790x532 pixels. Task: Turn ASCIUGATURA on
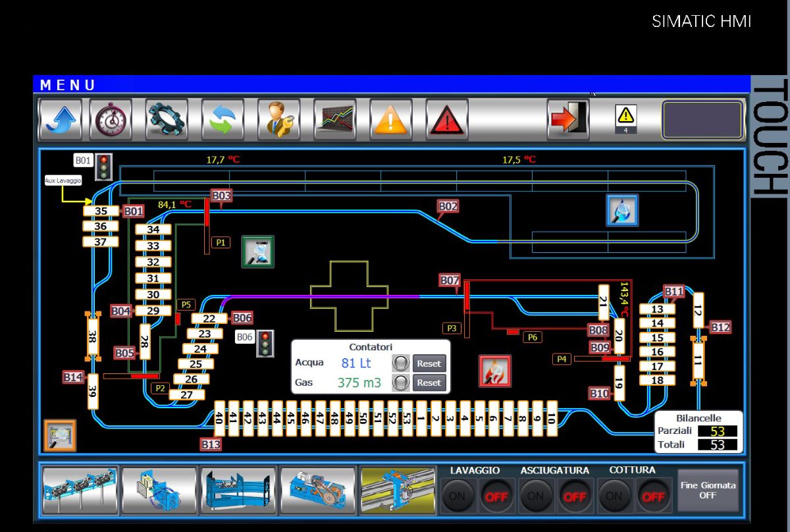536,496
